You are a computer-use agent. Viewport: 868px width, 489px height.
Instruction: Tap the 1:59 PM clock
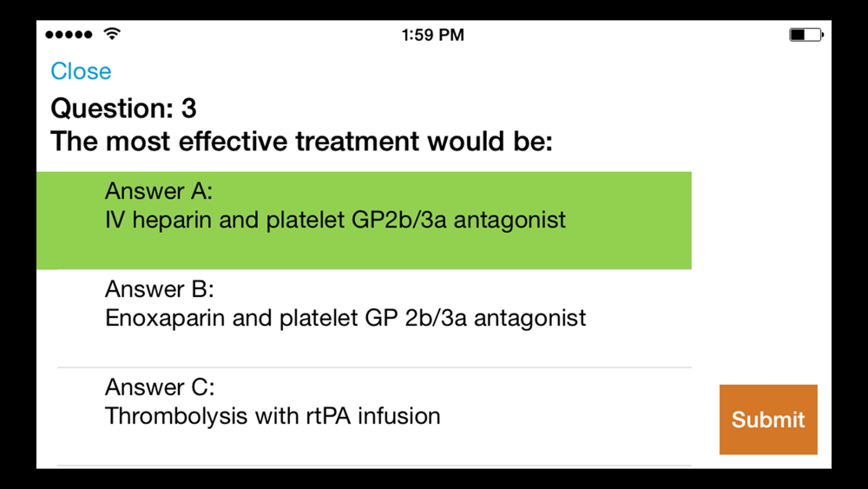(x=432, y=35)
